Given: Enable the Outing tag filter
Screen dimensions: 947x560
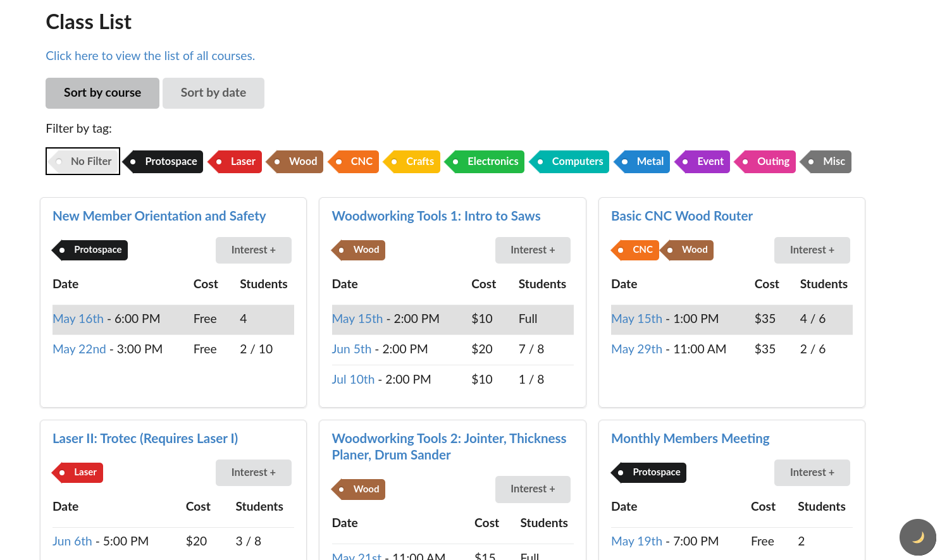Looking at the screenshot, I should (x=766, y=162).
